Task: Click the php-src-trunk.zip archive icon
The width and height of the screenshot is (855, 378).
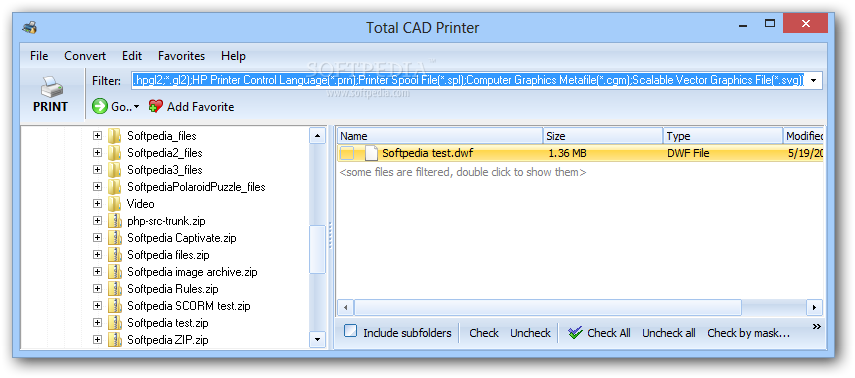Action: [114, 221]
